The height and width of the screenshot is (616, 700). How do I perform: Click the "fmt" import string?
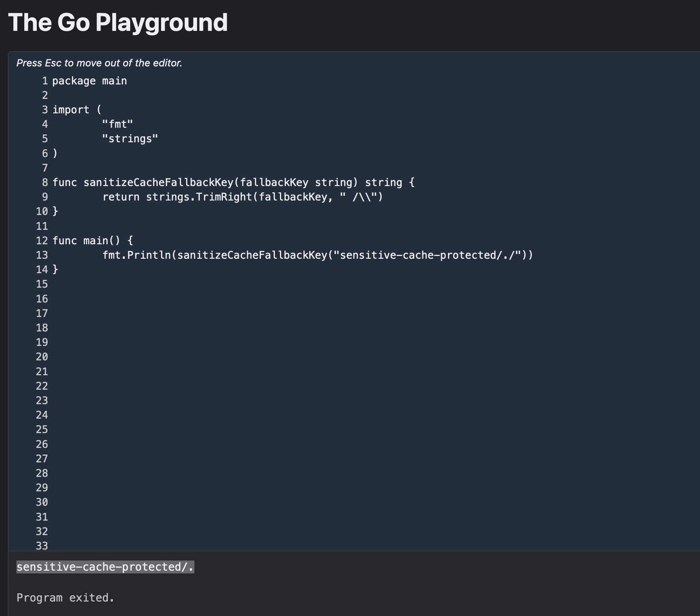[117, 124]
